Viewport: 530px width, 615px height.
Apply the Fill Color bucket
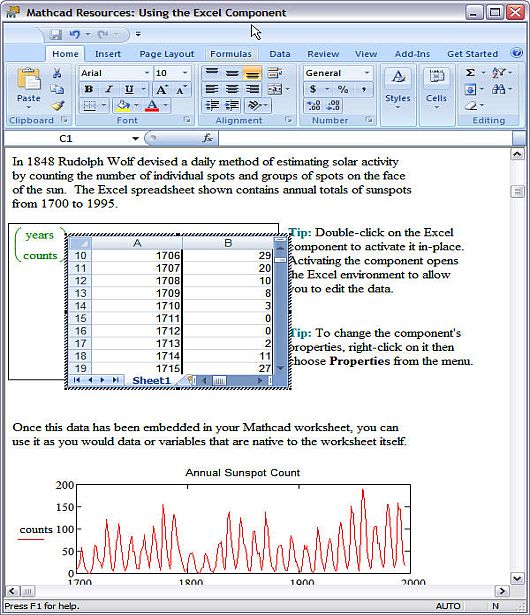tap(123, 106)
